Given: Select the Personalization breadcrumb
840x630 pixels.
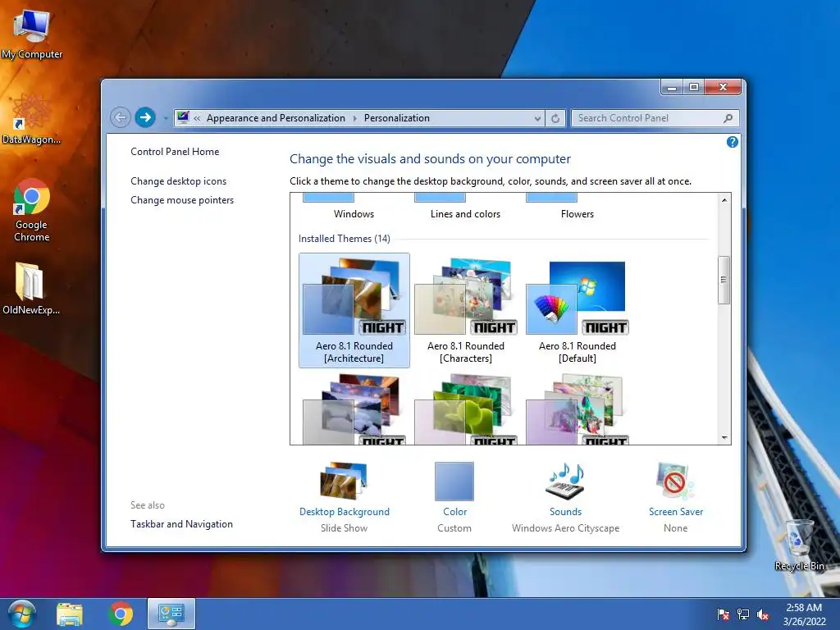Looking at the screenshot, I should coord(396,118).
